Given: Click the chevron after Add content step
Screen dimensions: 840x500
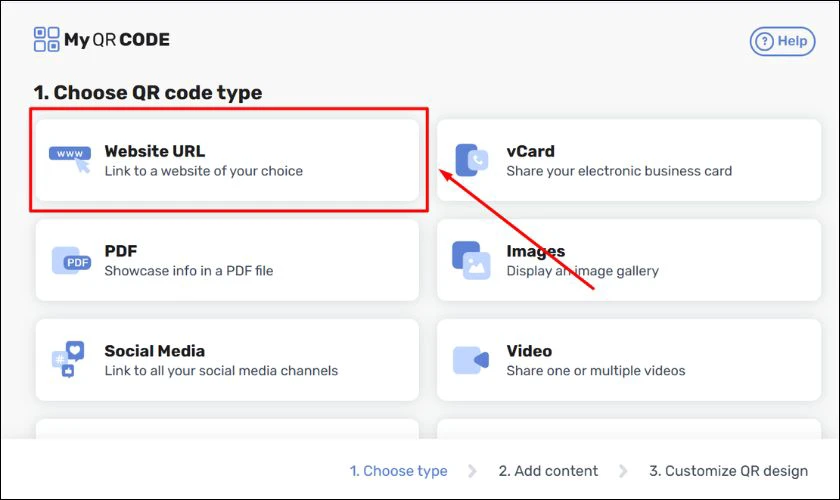Looking at the screenshot, I should [623, 471].
